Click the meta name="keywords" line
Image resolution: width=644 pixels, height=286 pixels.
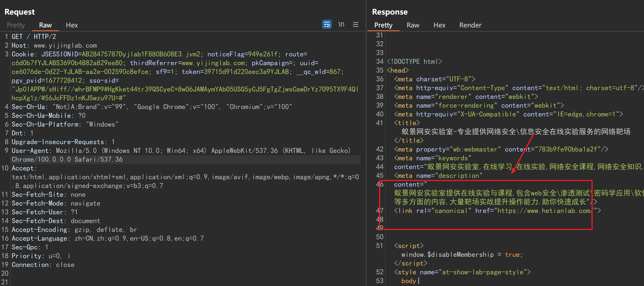coord(432,158)
